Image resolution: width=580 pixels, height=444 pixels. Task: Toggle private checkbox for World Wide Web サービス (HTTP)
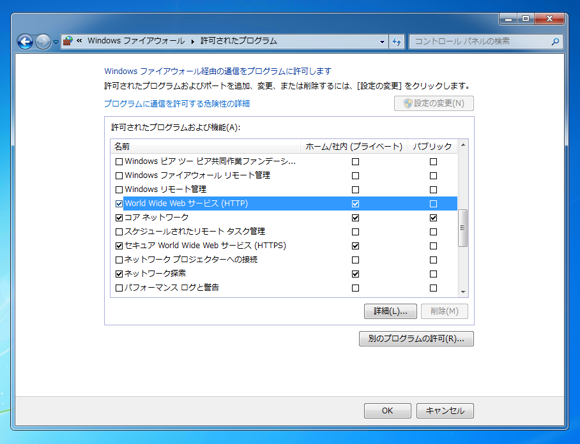click(x=355, y=204)
